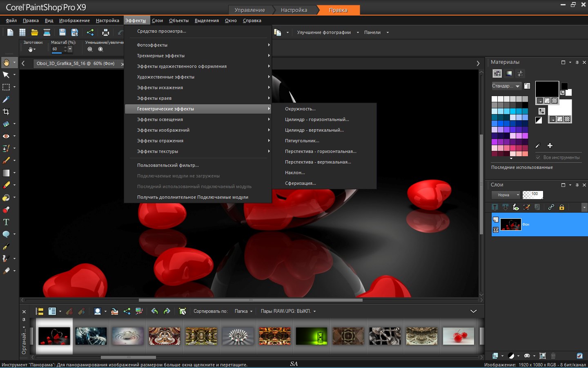Select the green glowing thumbnail in Organizer
Screen dimensions: 588x368
[x=312, y=336]
